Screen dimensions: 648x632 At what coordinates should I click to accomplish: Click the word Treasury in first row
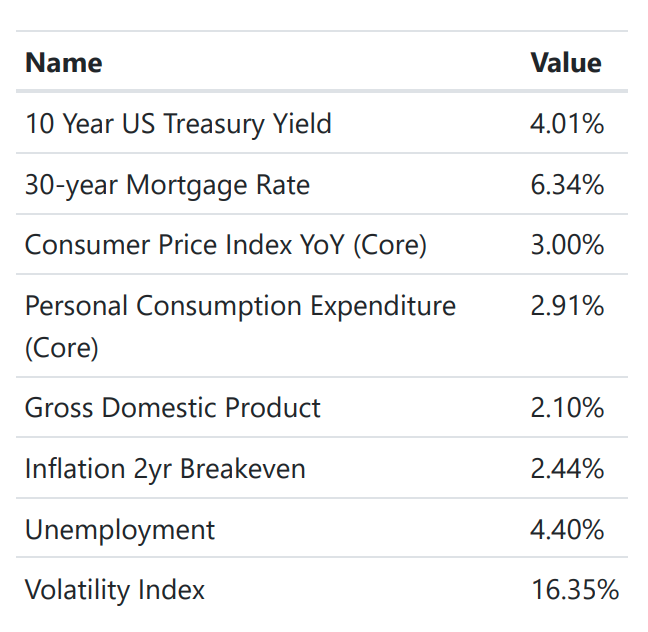tap(214, 125)
